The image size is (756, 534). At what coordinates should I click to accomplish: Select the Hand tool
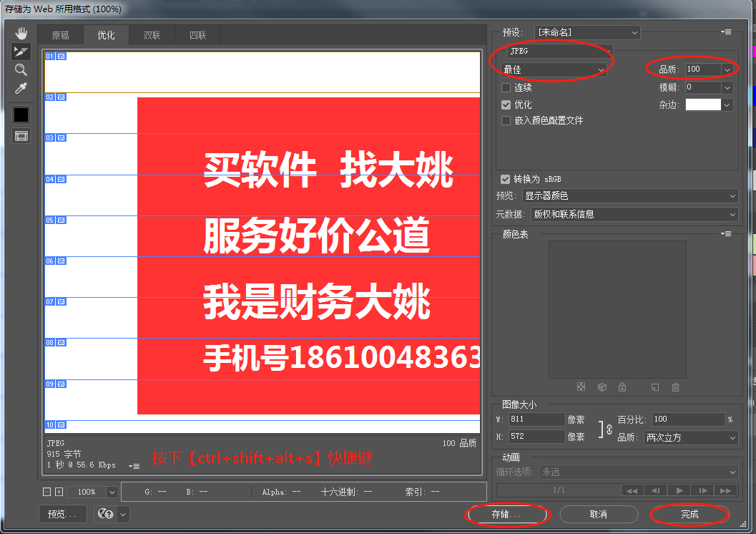21,33
